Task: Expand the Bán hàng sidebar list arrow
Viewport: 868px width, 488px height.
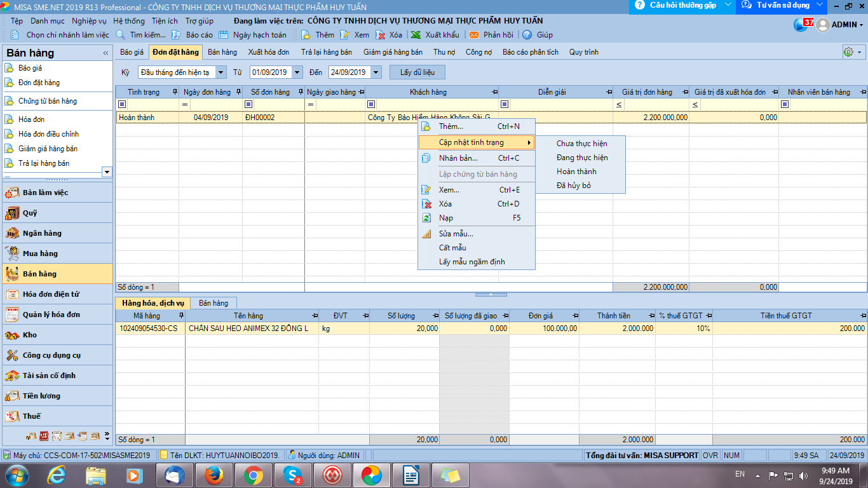Action: [107, 172]
